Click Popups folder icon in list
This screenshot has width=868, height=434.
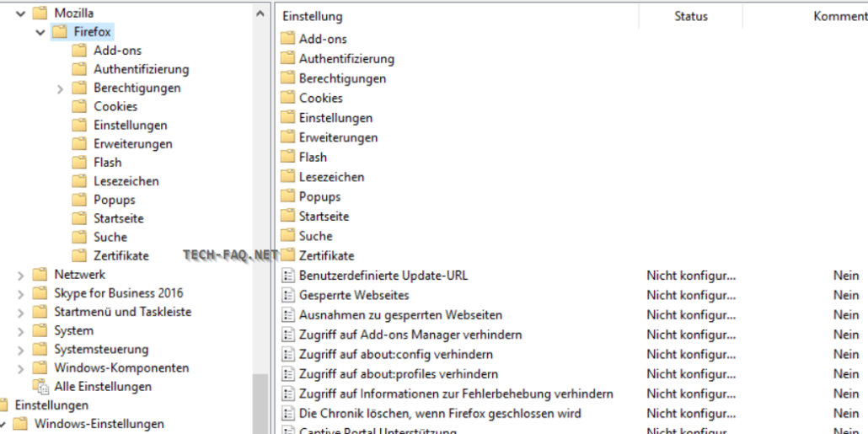[x=288, y=196]
